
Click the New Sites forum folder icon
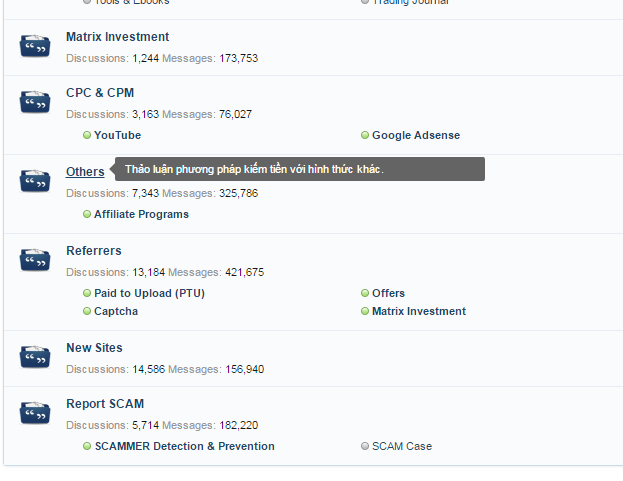pos(35,357)
